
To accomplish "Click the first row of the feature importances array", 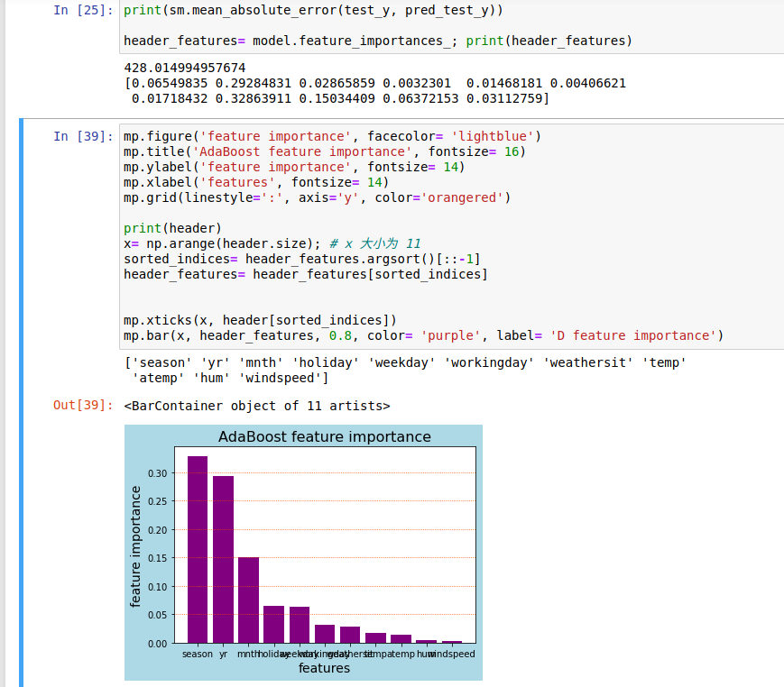I will coord(374,83).
